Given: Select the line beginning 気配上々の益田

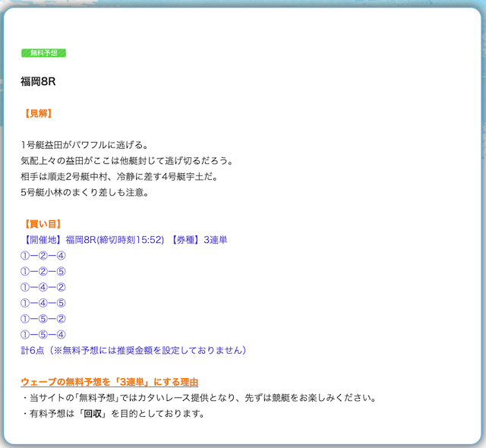Looking at the screenshot, I should tap(127, 161).
